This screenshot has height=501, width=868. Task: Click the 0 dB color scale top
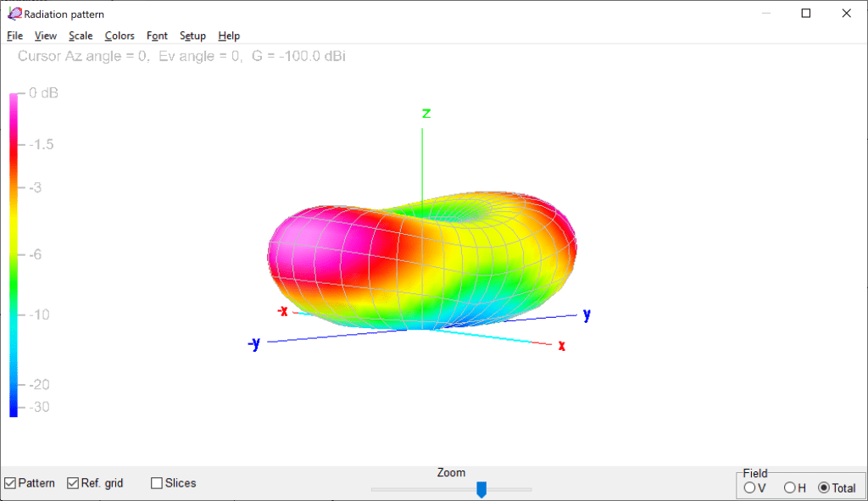coord(14,96)
